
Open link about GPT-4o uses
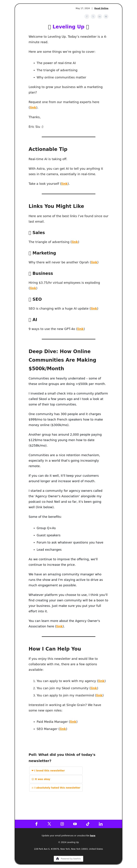click(80, 329)
